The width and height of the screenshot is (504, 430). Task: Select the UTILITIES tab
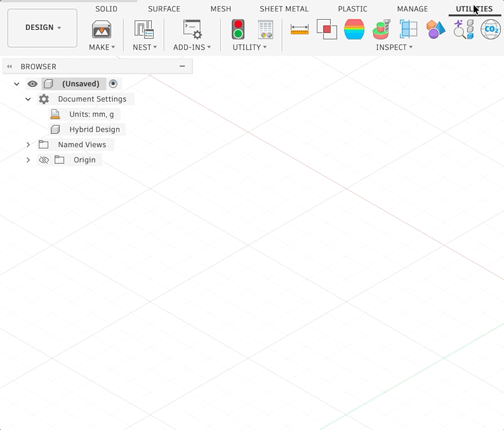474,9
